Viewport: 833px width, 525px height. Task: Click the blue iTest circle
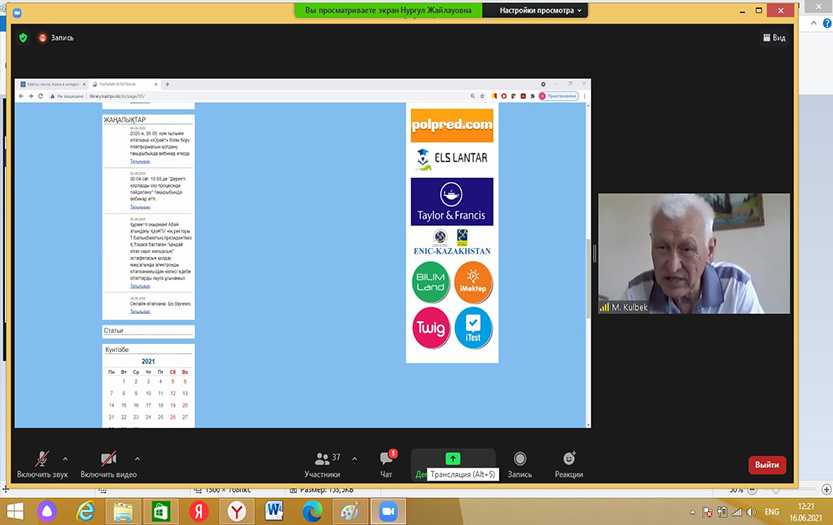[x=473, y=328]
